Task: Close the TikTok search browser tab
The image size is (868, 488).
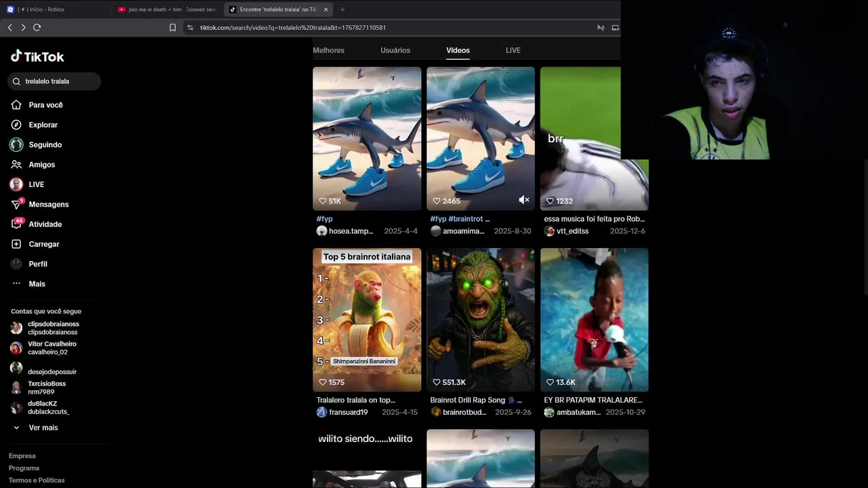Action: [326, 9]
